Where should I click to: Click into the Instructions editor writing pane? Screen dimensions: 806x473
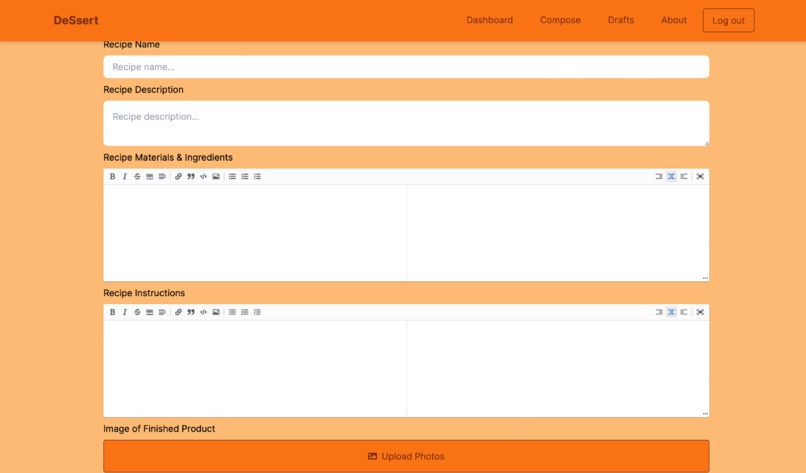coord(255,368)
